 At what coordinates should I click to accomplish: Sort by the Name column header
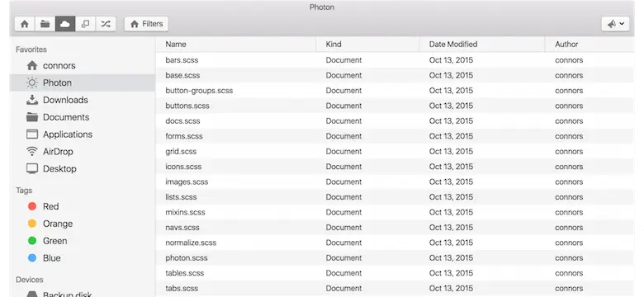[236, 45]
